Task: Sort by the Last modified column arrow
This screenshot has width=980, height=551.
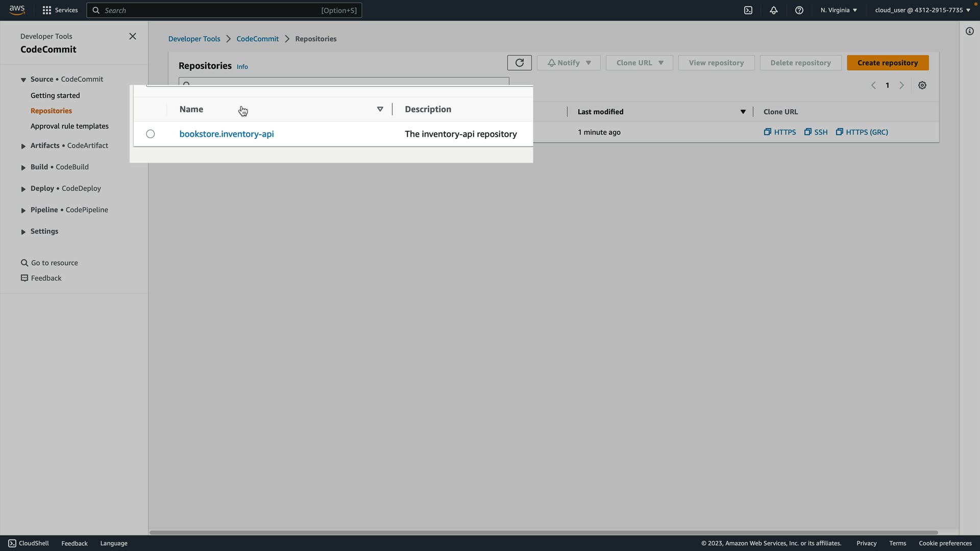Action: click(x=743, y=112)
